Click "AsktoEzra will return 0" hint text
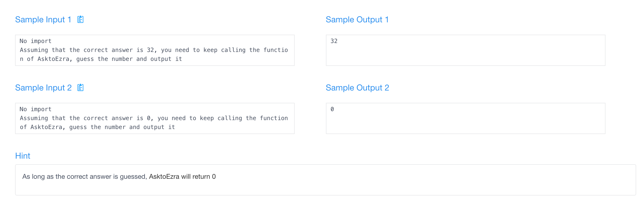The image size is (644, 205). (182, 177)
